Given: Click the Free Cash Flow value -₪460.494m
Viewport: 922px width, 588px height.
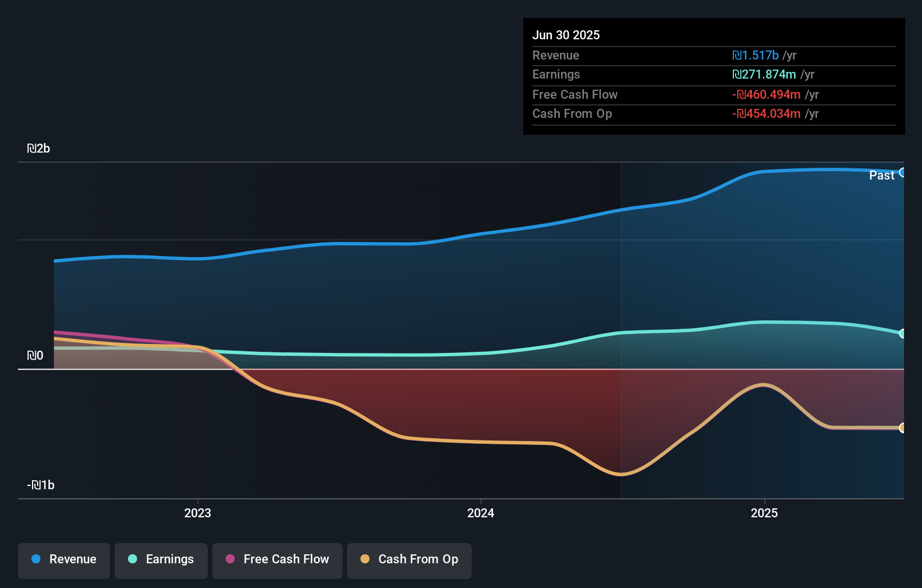Looking at the screenshot, I should tap(766, 95).
